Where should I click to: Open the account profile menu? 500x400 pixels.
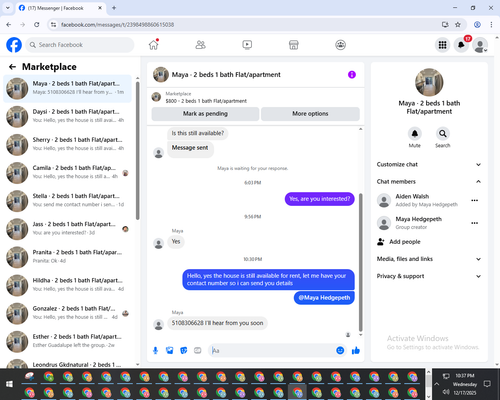tap(480, 45)
